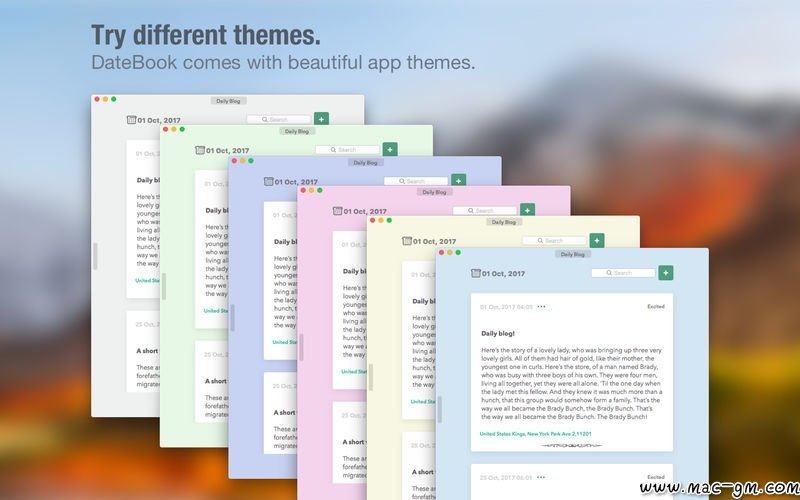The image size is (800, 500).
Task: Click the green plus button in gray window
Action: (321, 119)
